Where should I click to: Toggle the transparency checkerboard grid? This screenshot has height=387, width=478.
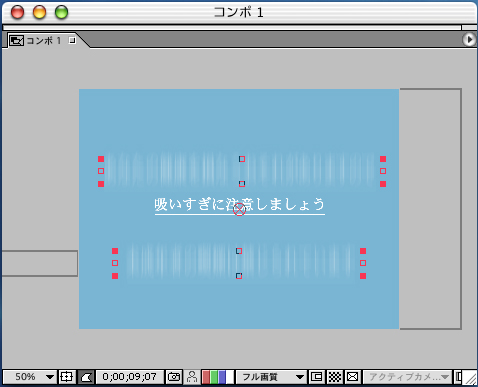tap(335, 377)
